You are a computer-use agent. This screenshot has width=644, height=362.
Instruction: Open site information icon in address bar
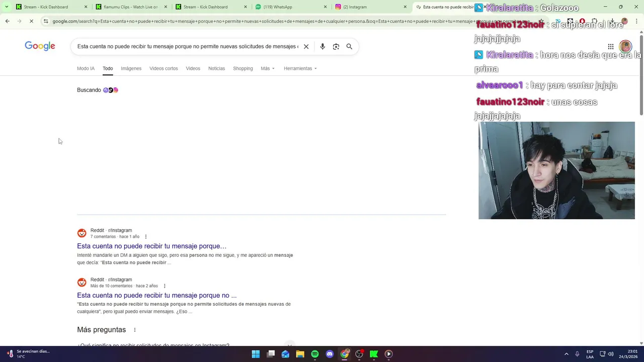coord(46,21)
